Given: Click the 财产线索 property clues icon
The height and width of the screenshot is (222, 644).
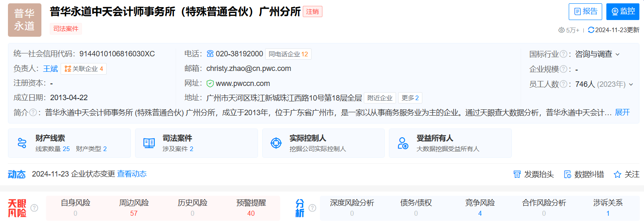Looking at the screenshot, I should coord(22,143).
